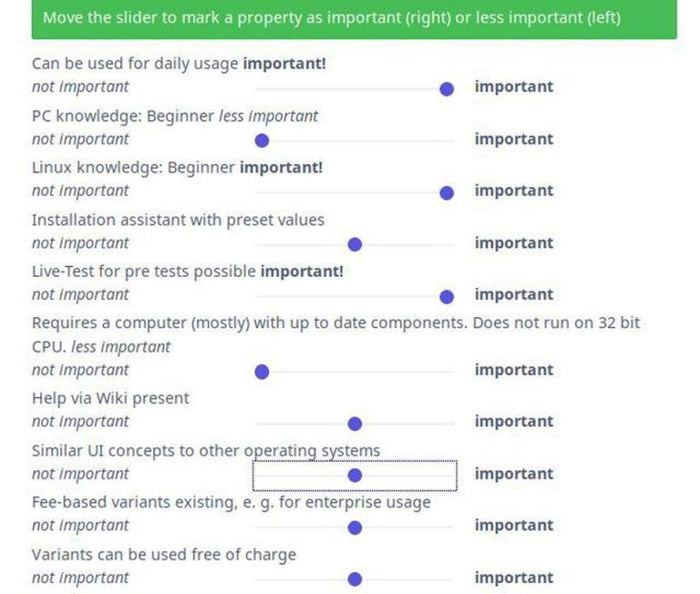Click the 'Does not run on 32 bit CPU' slider handle
The image size is (700, 594).
click(x=262, y=372)
